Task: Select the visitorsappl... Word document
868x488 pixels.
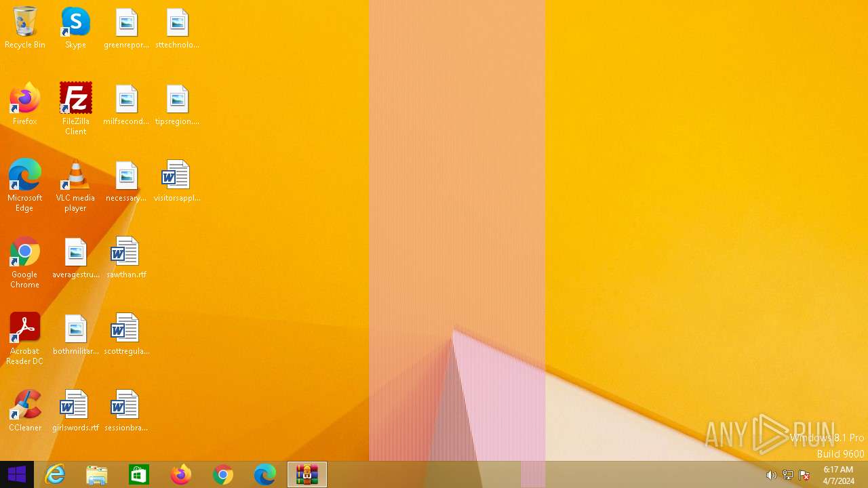Action: (x=177, y=181)
